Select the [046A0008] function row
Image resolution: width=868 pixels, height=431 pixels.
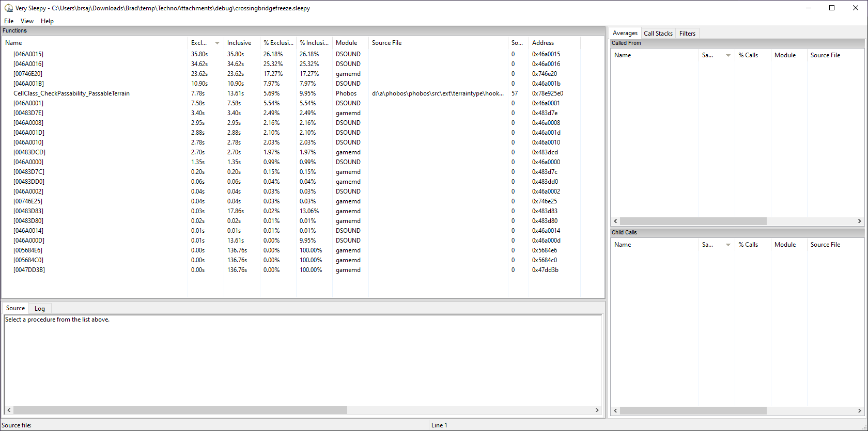click(303, 123)
